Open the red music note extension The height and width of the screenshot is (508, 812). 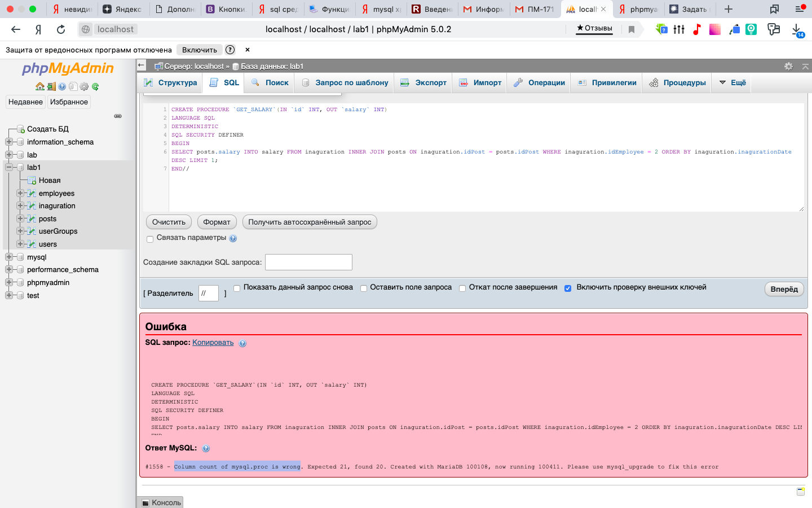click(697, 29)
